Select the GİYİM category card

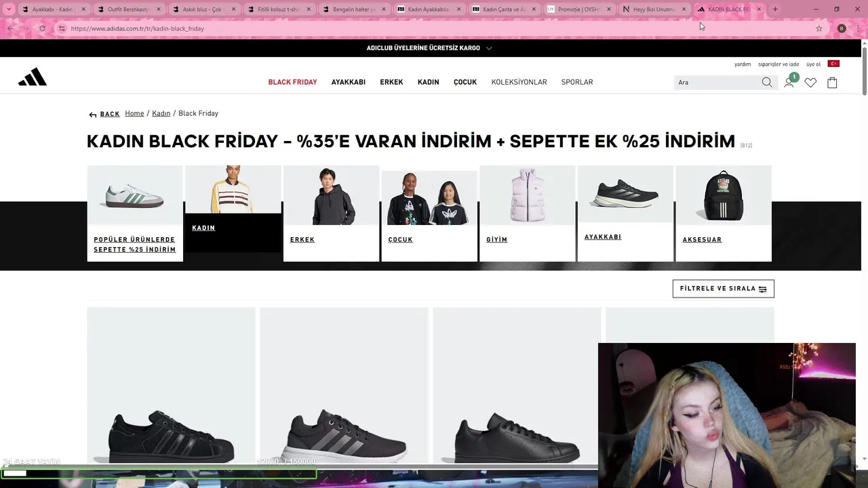tap(528, 213)
